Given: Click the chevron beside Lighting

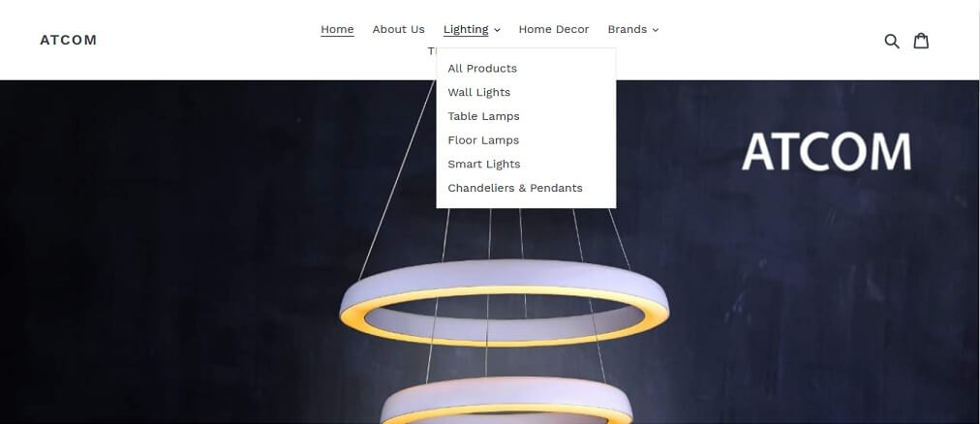Looking at the screenshot, I should pos(497,30).
